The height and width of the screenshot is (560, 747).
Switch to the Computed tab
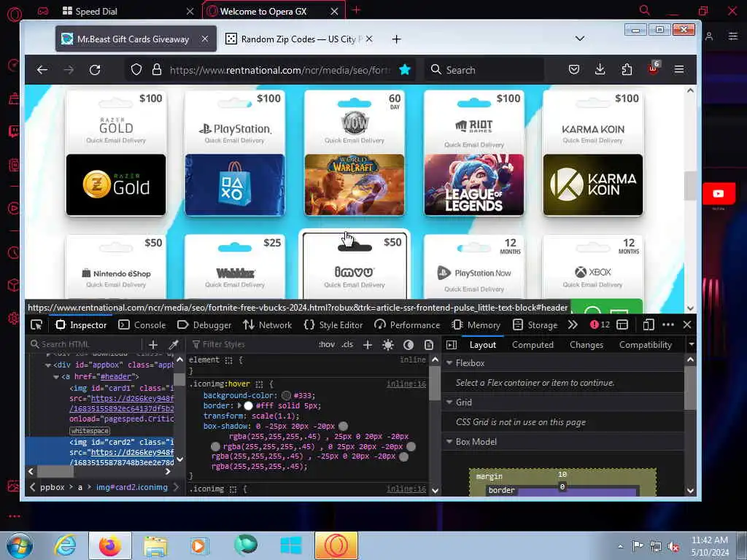coord(533,345)
